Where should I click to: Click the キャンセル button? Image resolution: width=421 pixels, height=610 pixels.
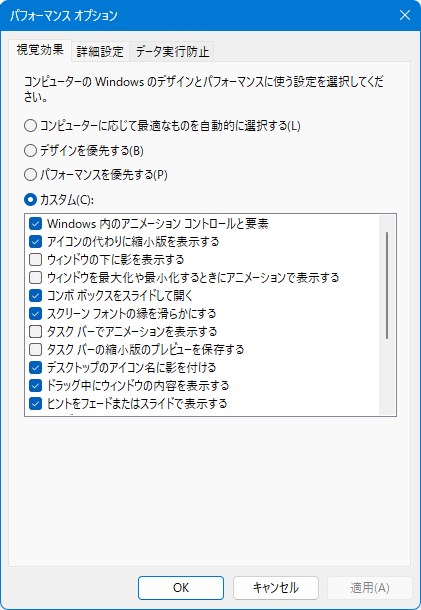click(275, 588)
